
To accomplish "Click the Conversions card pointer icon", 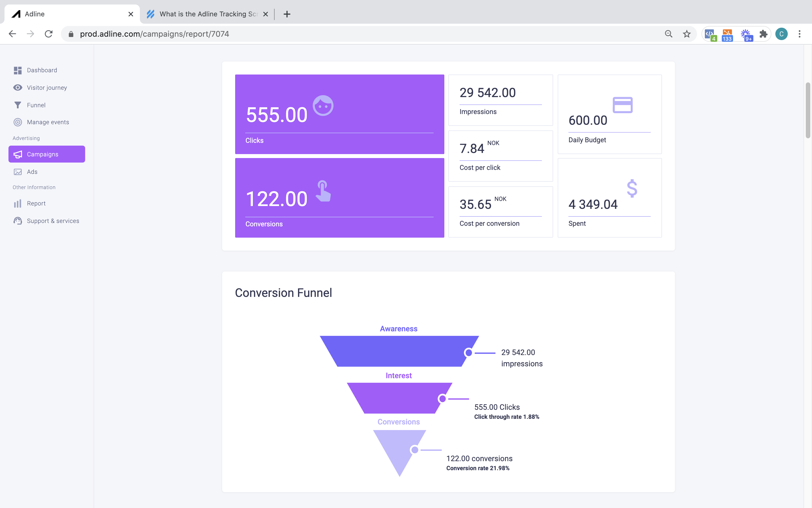I will pyautogui.click(x=323, y=191).
